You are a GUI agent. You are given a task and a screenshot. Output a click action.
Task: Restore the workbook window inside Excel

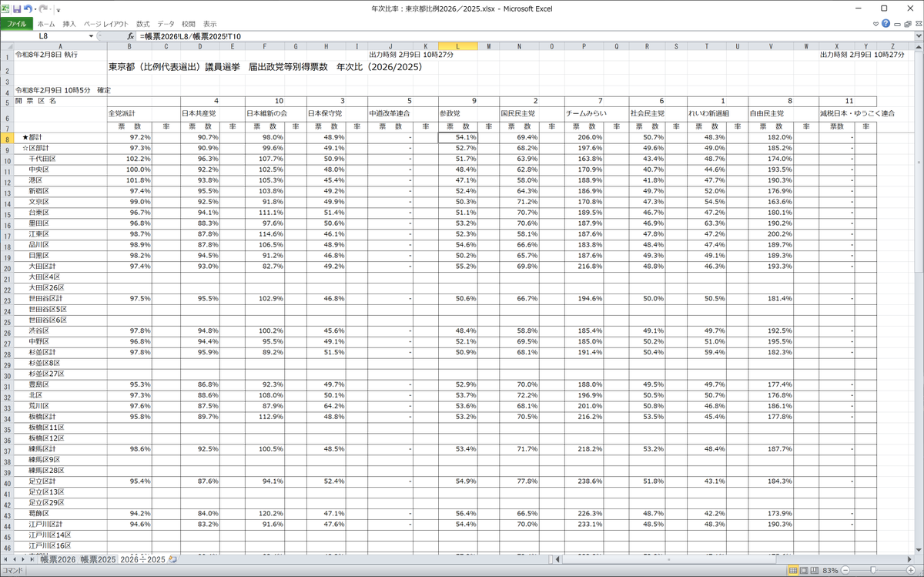click(x=906, y=24)
